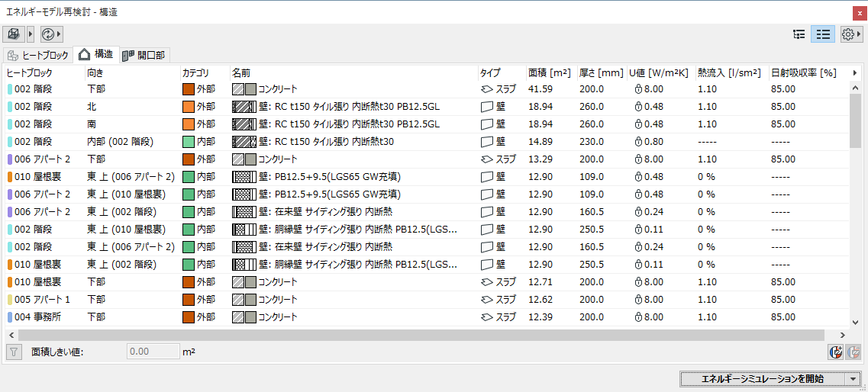Sort by the 面積 [m²] column header
Viewport: 868px width, 392px height.
(x=550, y=72)
